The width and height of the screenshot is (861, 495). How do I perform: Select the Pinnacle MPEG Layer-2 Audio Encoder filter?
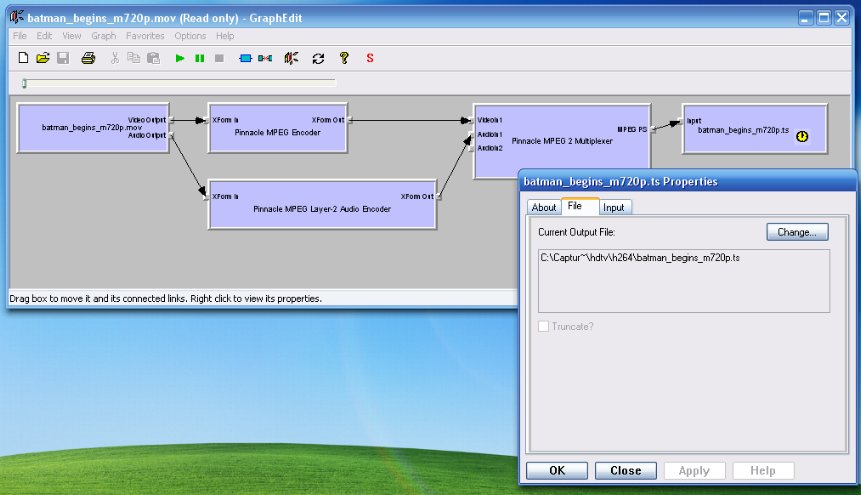(322, 204)
